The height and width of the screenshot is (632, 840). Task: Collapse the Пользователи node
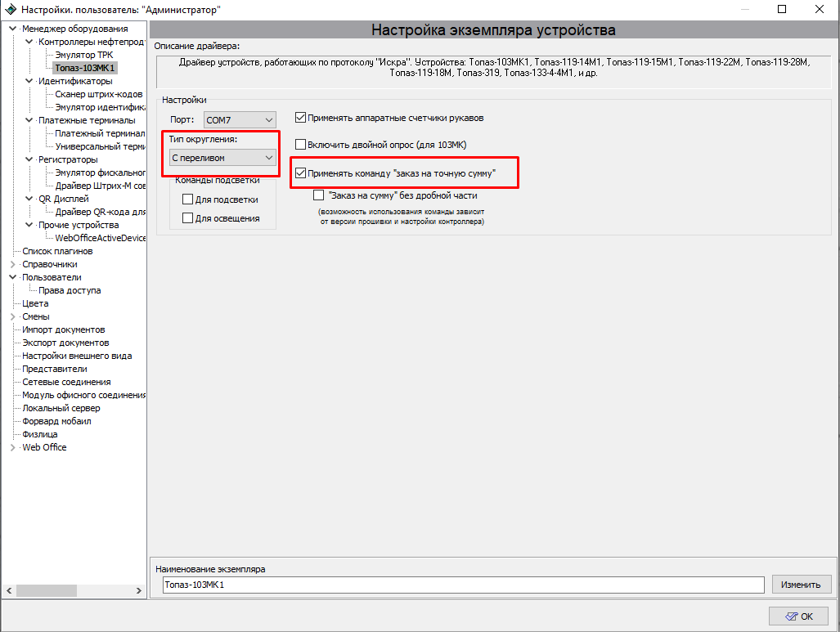(13, 277)
